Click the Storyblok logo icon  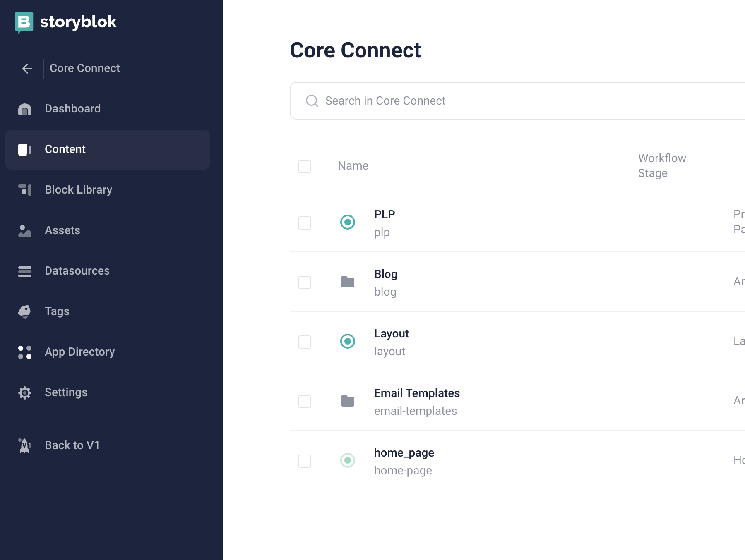24,22
